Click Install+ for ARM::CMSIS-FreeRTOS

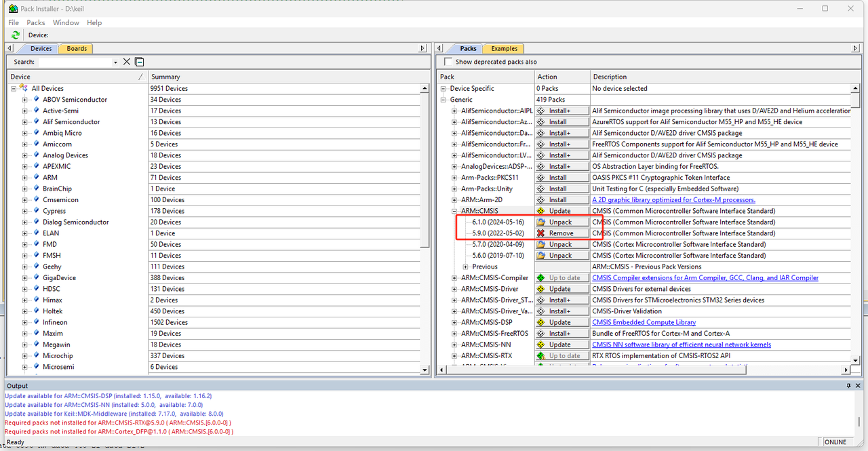pyautogui.click(x=562, y=334)
